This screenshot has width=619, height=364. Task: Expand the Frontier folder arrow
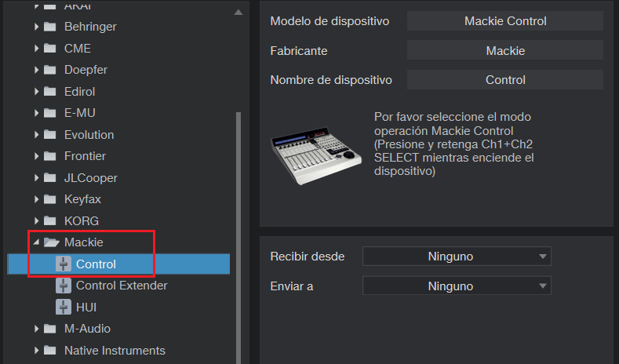coord(36,156)
